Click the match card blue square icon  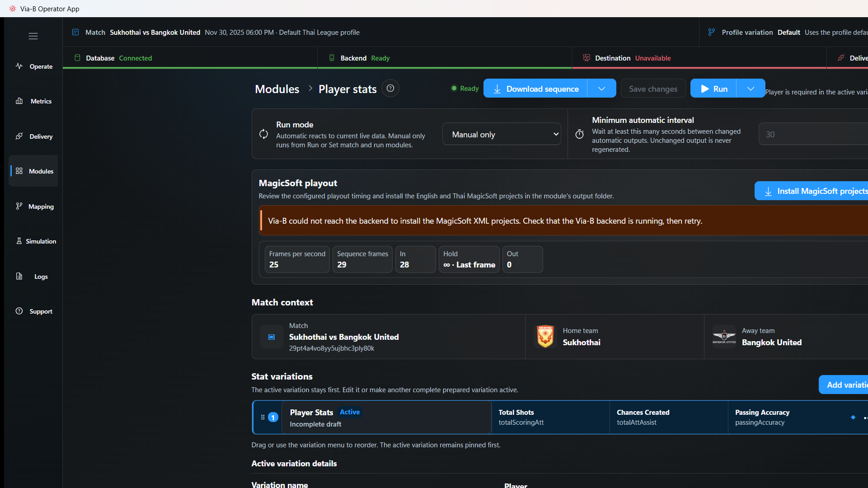tap(272, 337)
